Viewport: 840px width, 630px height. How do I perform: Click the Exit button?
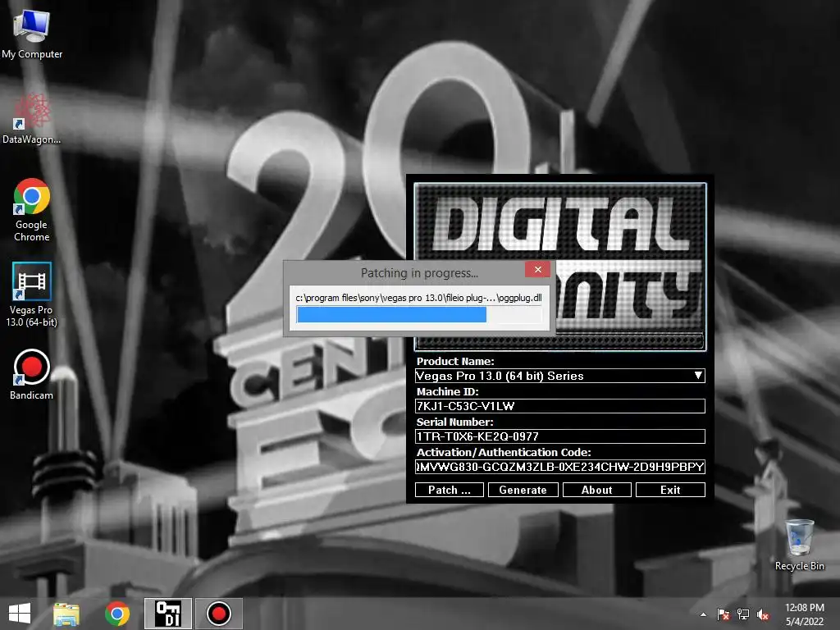coord(670,490)
